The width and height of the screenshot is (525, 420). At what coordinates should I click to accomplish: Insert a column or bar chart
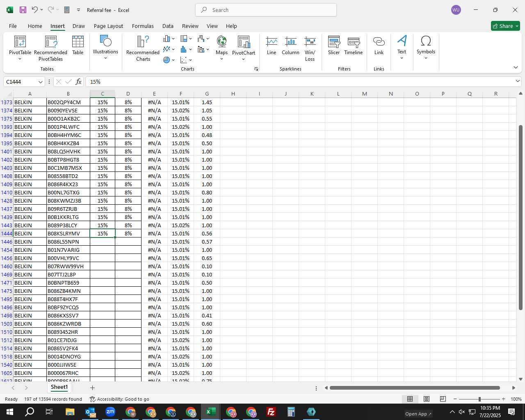point(167,39)
